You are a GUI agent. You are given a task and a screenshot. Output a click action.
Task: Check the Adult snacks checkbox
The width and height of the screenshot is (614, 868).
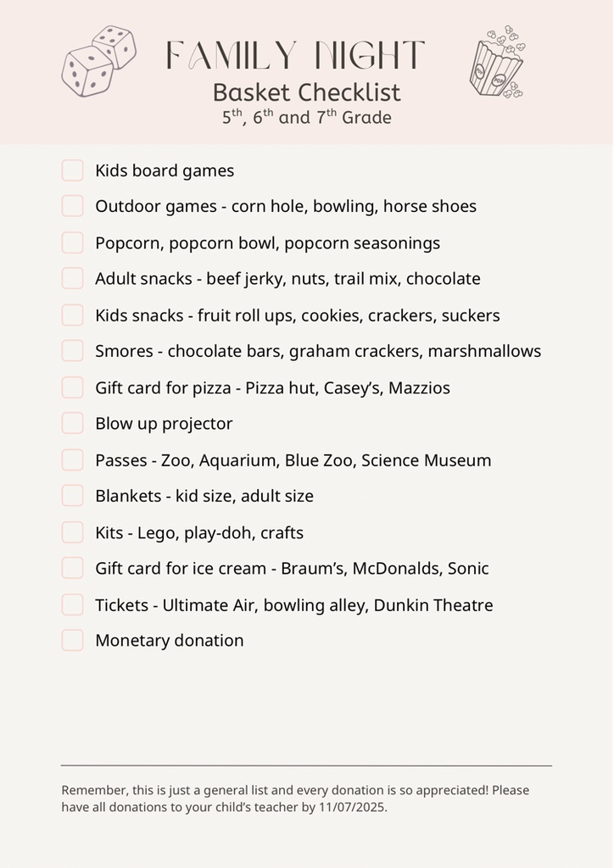pyautogui.click(x=72, y=279)
